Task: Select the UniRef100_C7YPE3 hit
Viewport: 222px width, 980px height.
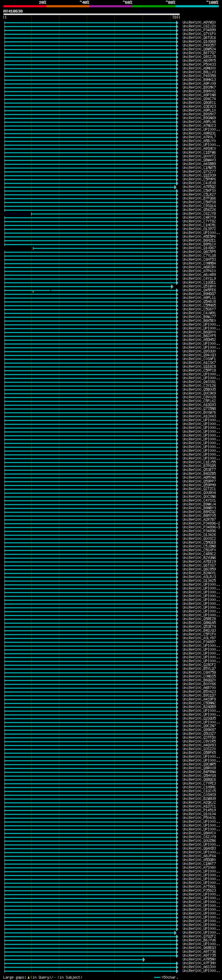Action: coord(199,784)
